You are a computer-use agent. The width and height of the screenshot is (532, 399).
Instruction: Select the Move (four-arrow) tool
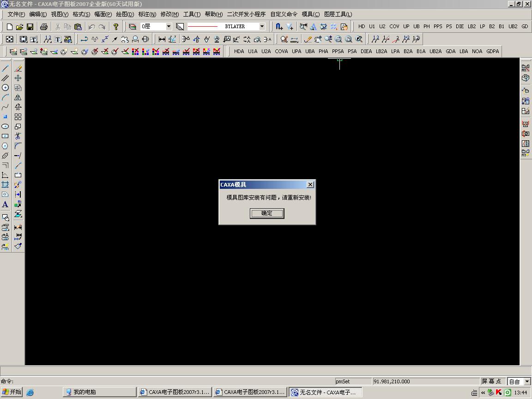point(18,78)
